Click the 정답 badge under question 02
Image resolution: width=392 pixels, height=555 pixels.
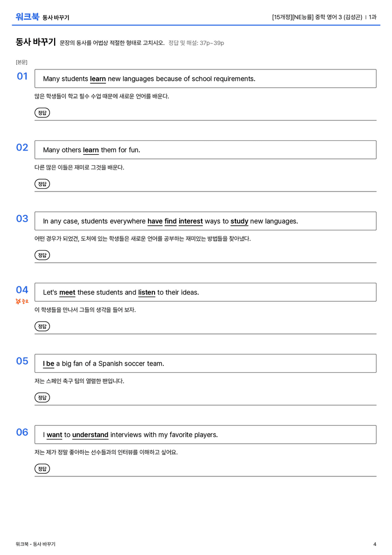point(42,184)
